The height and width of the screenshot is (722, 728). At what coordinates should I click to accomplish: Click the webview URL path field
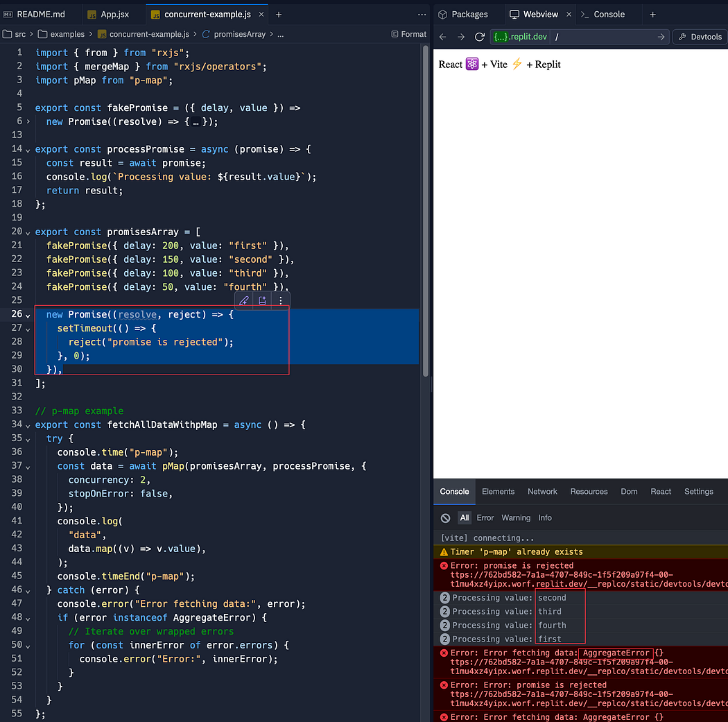603,37
